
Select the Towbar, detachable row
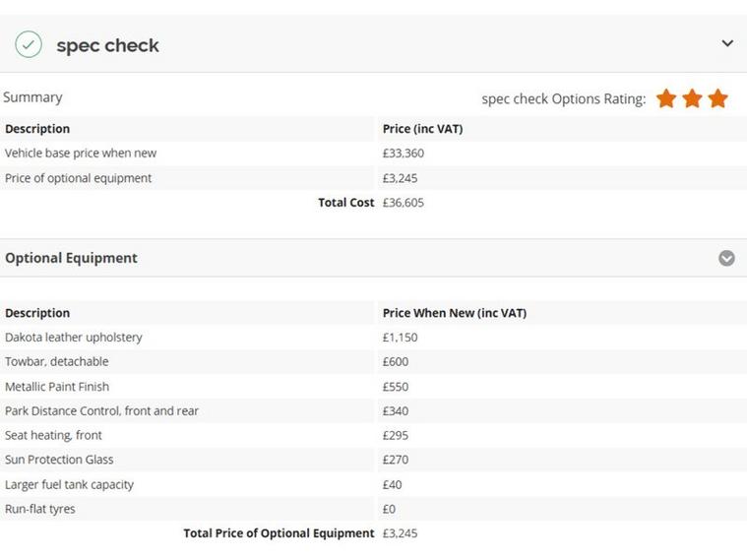point(57,362)
